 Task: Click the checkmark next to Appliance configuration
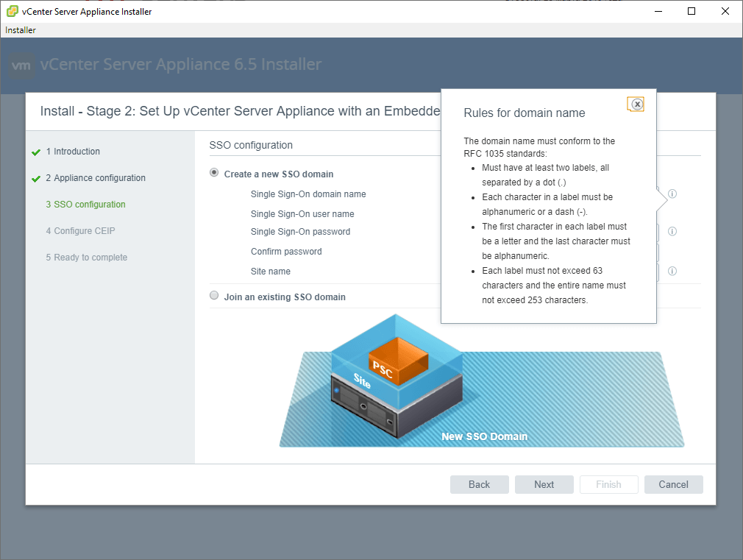click(x=36, y=179)
